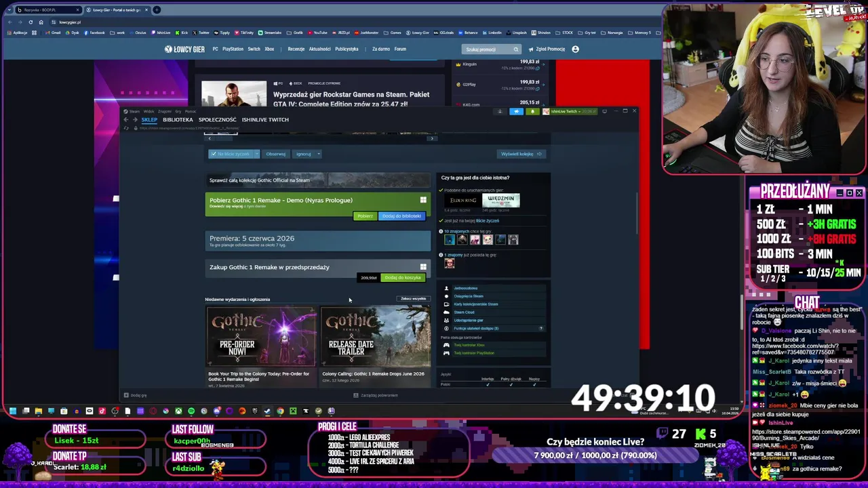This screenshot has height=488, width=868.
Task: Open avatar of friend owning the game
Action: (449, 263)
